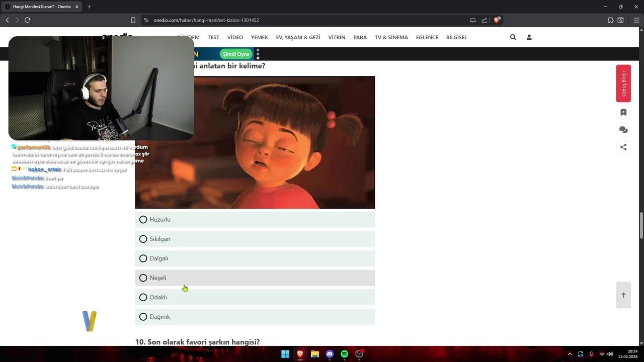Viewport: 644px width, 362px height.
Task: Open EV, YAŞAM & GEZİ menu
Action: coord(298,37)
